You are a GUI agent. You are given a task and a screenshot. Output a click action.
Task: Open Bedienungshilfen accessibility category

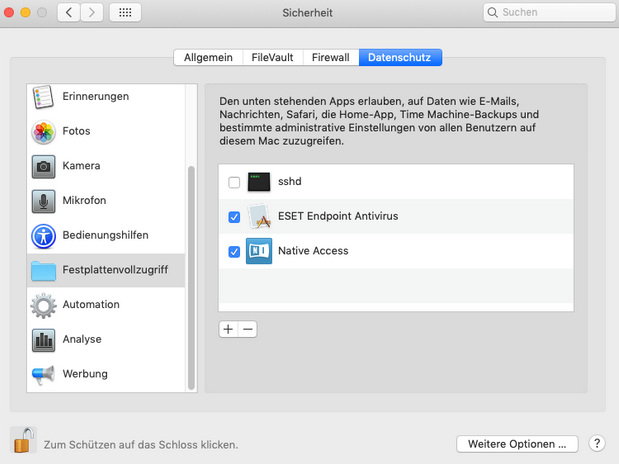[106, 235]
